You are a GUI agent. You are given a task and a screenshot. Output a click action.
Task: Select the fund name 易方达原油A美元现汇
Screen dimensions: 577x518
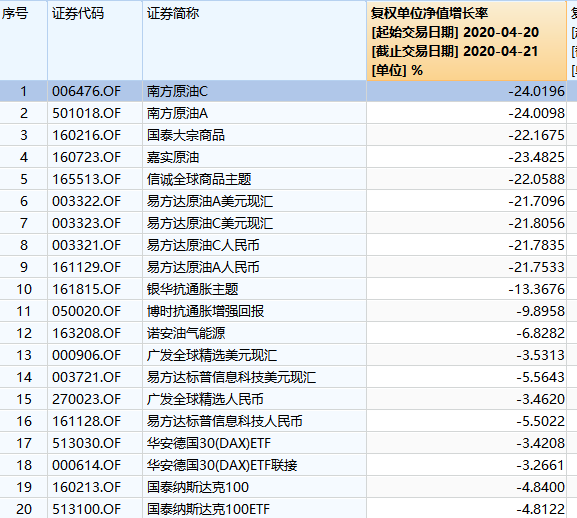coord(210,201)
